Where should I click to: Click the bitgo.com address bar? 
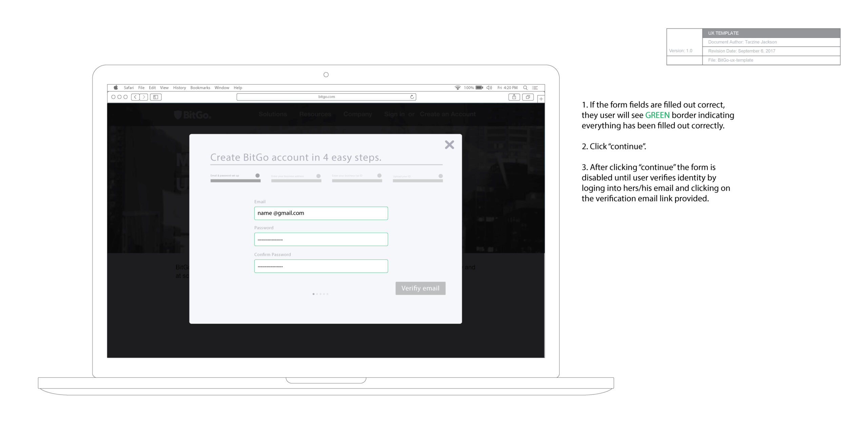[x=326, y=97]
